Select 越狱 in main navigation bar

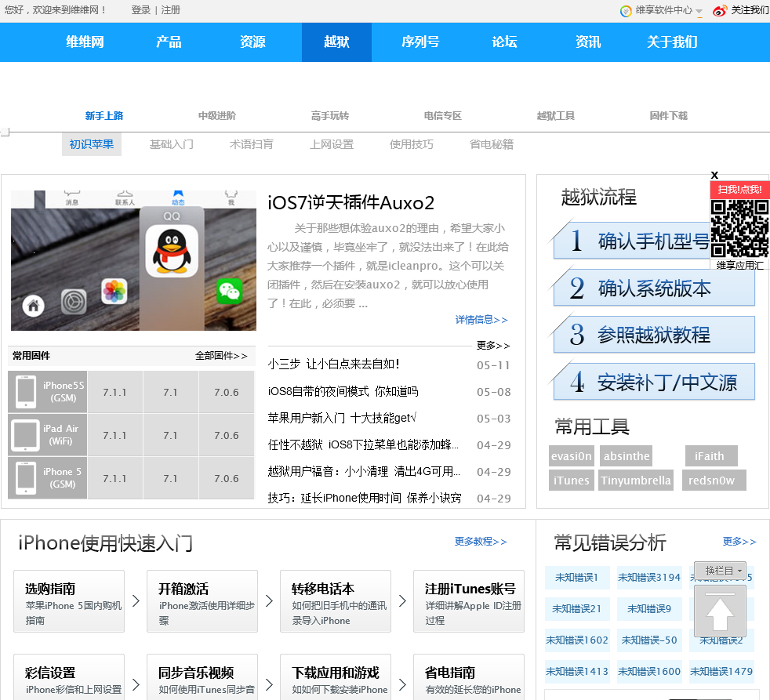pyautogui.click(x=336, y=42)
